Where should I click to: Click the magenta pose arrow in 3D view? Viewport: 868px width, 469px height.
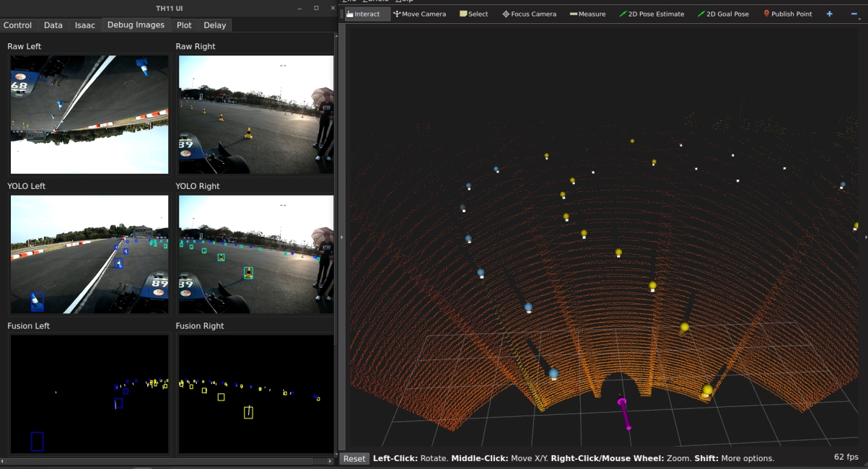[x=625, y=413]
